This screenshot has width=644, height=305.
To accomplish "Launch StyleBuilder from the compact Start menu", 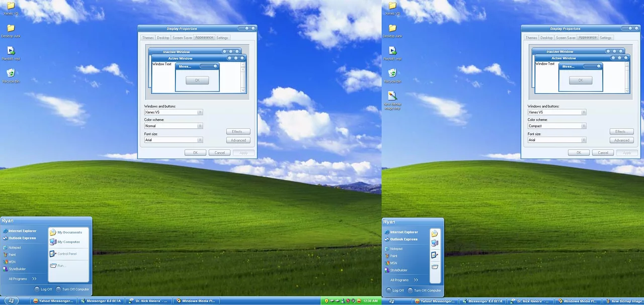I will pyautogui.click(x=398, y=270).
